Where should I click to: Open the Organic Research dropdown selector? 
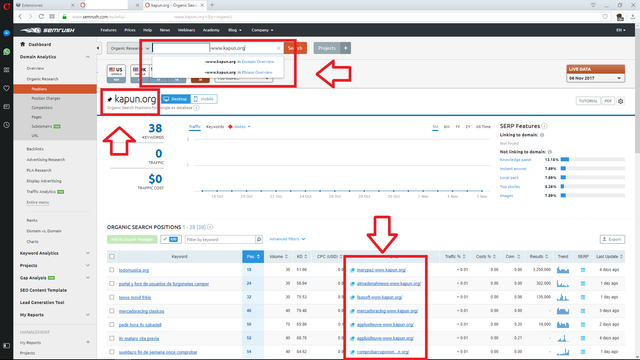click(x=129, y=48)
